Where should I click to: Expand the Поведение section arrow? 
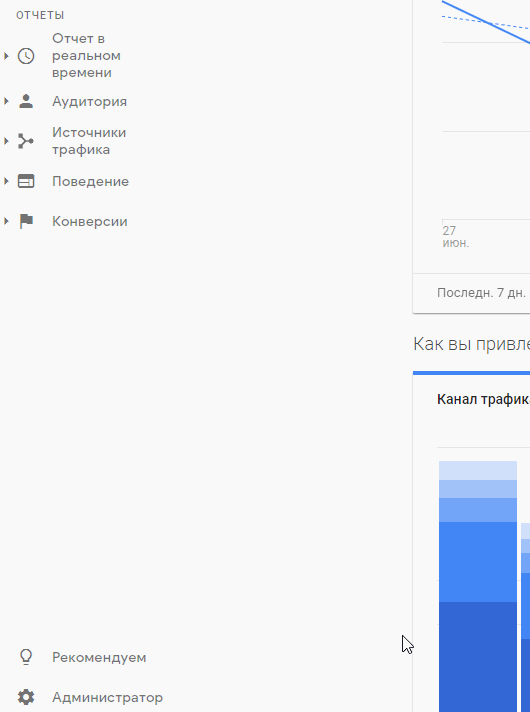[6, 181]
